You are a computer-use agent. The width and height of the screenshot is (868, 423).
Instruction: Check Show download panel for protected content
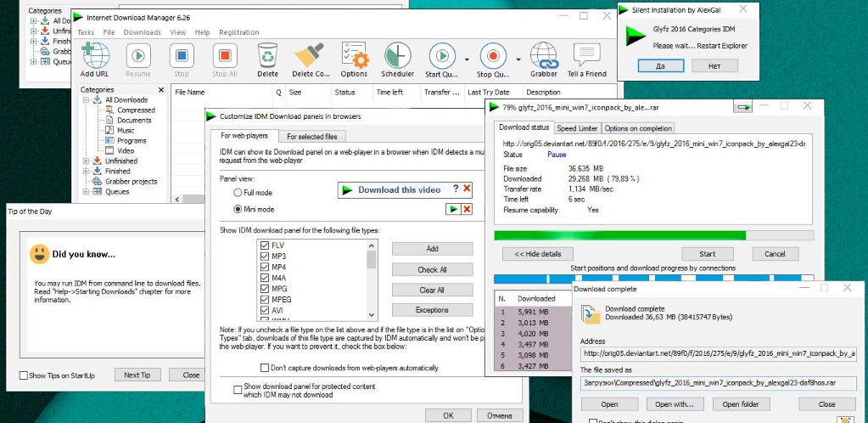(238, 390)
